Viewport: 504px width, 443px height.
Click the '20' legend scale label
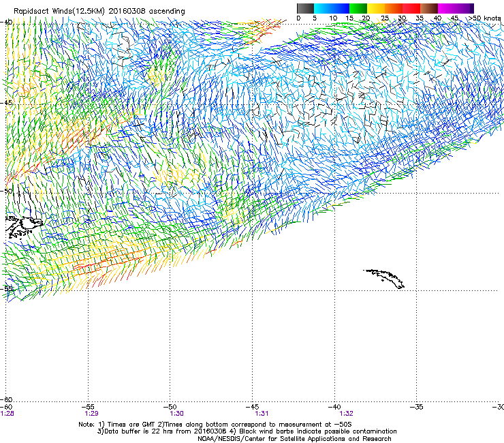(x=366, y=18)
